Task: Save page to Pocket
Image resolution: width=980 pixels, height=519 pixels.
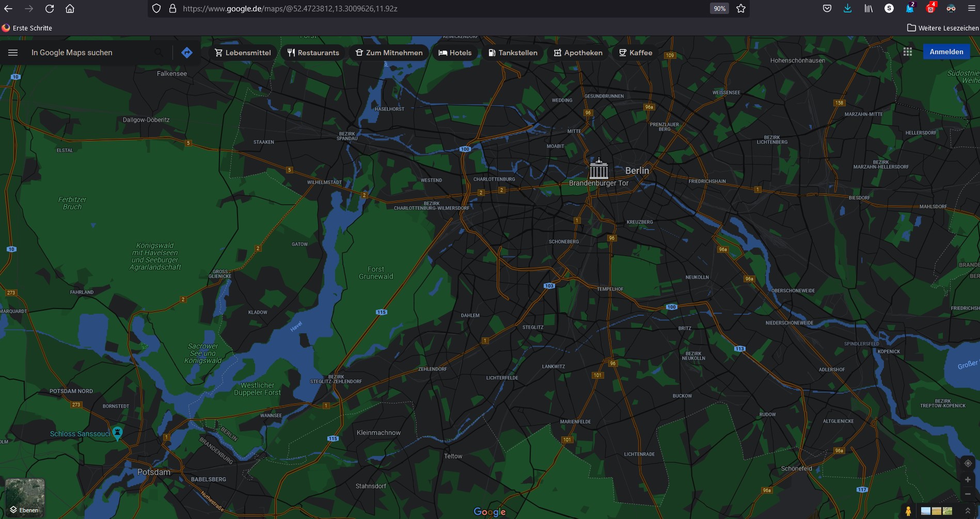Action: 827,8
